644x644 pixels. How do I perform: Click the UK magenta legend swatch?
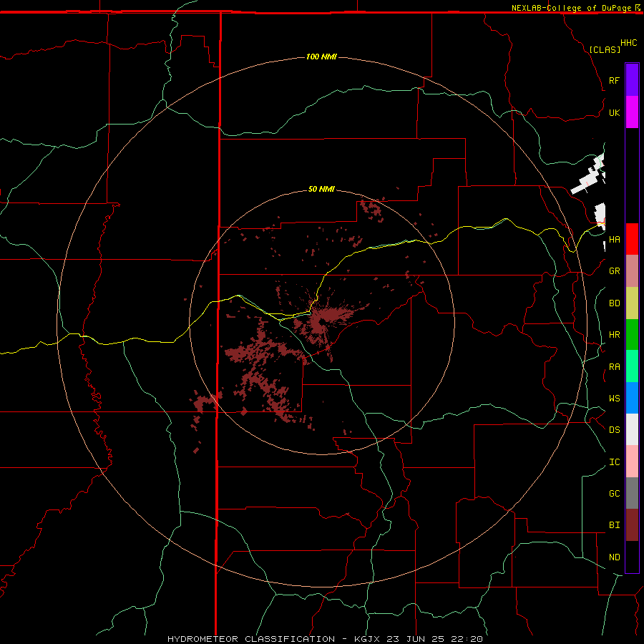coord(632,112)
